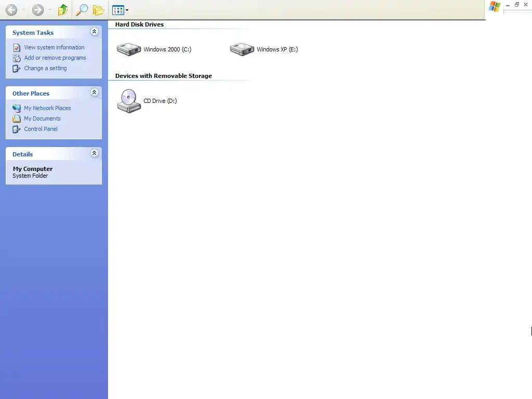
Task: Click the Other Places panel title
Action: point(31,94)
